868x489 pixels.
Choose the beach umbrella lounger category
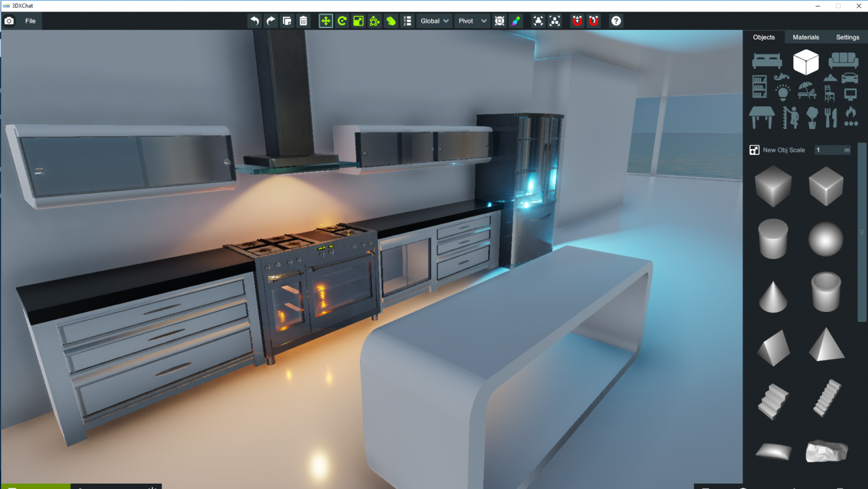[807, 90]
